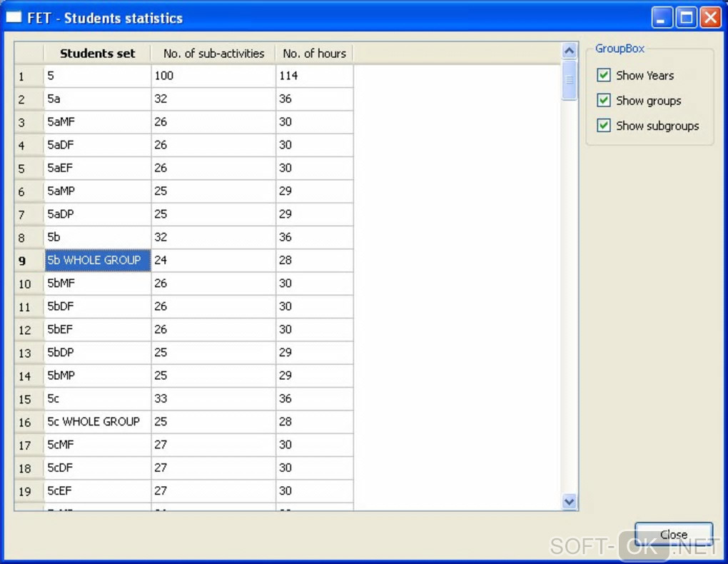Sort by the Students set column header
Screen dimensions: 728x564
pos(98,54)
